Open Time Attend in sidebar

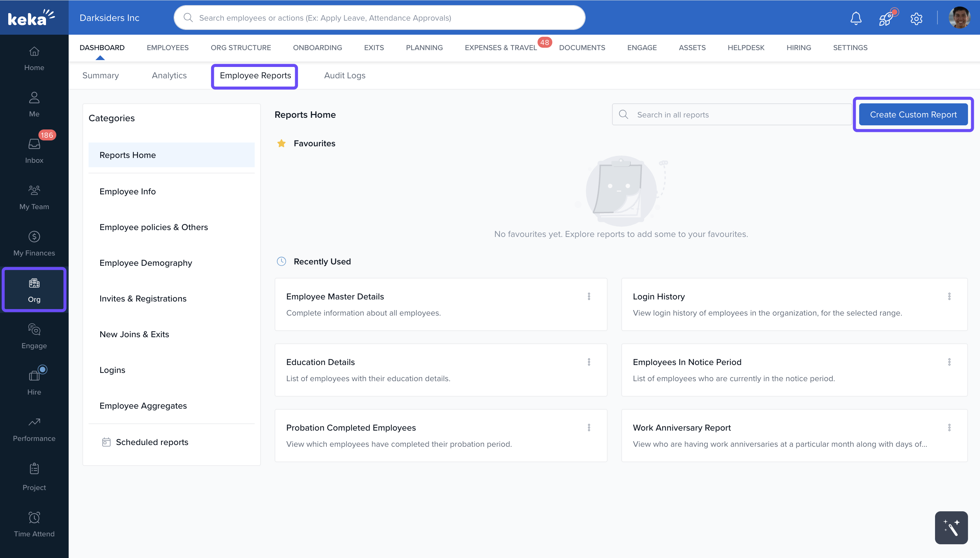tap(34, 524)
